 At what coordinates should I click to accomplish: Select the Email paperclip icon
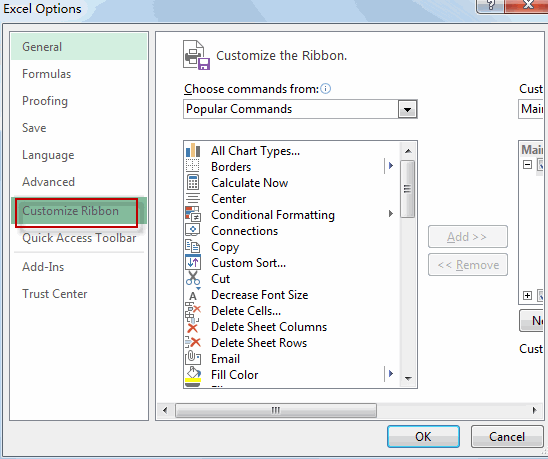(x=193, y=358)
